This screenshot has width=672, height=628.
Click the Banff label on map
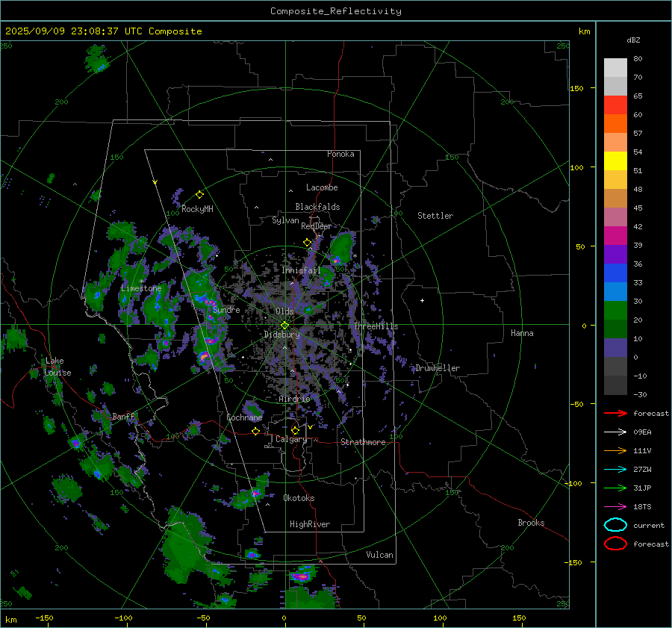click(x=123, y=416)
